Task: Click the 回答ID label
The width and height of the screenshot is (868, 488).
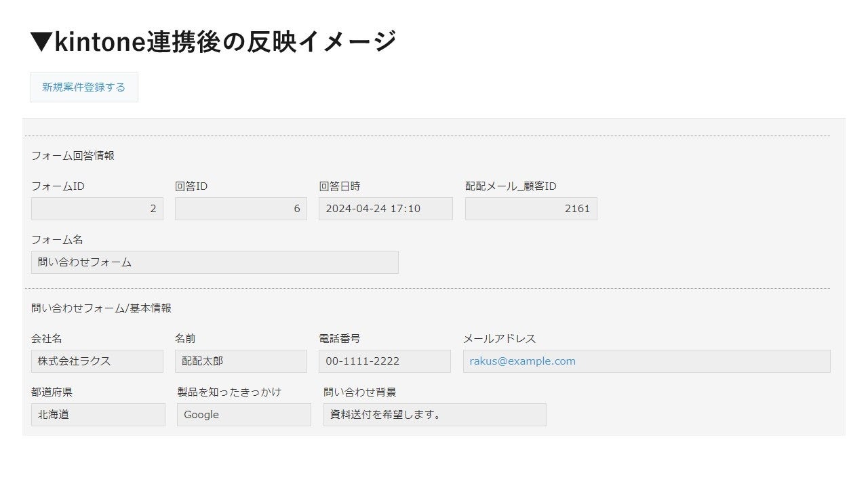Action: coord(191,186)
